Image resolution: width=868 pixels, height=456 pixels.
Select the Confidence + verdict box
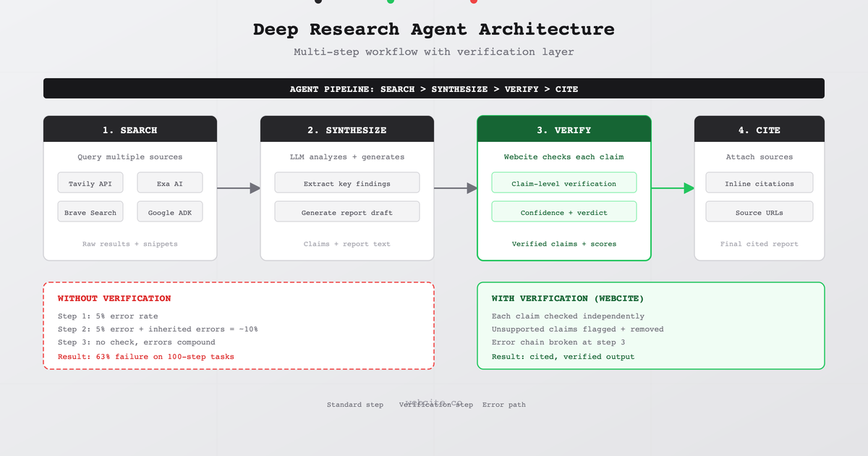click(564, 211)
